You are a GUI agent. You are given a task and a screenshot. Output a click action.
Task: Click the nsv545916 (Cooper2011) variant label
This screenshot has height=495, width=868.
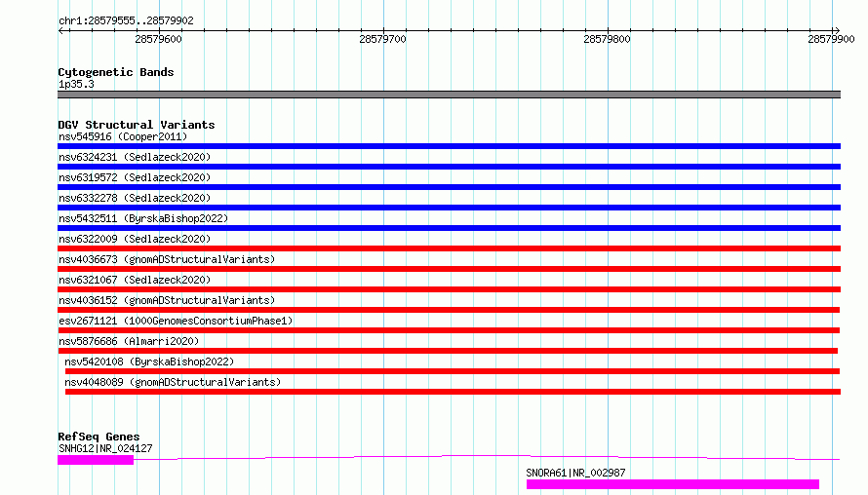(123, 136)
